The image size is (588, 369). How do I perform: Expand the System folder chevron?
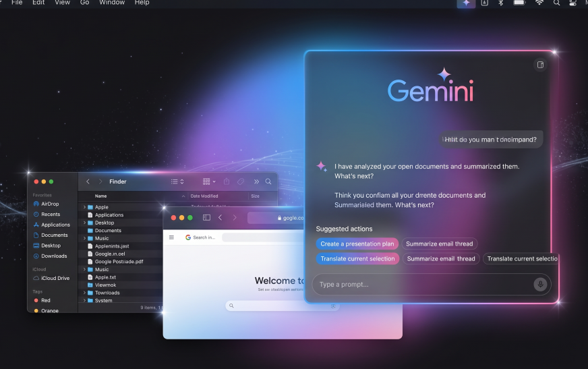[84, 300]
